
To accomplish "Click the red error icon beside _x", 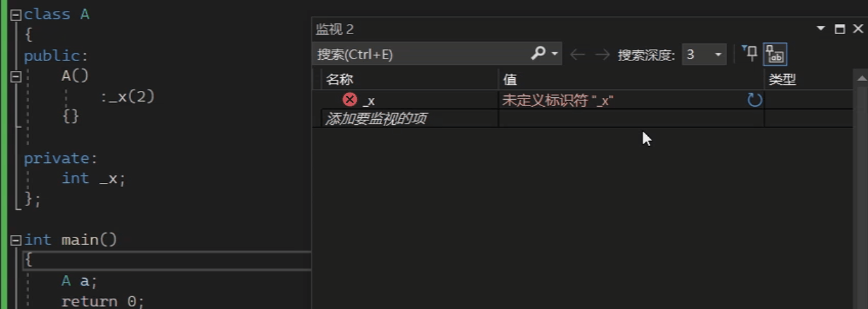I will coord(350,99).
